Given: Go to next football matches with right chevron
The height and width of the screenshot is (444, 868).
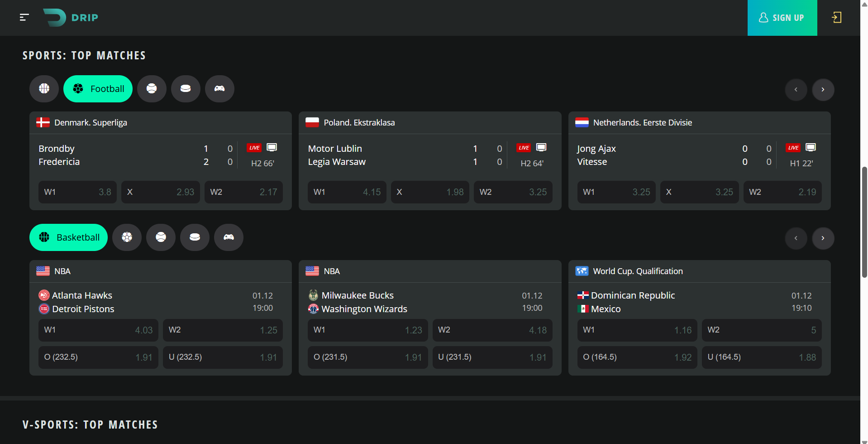Looking at the screenshot, I should coord(823,90).
